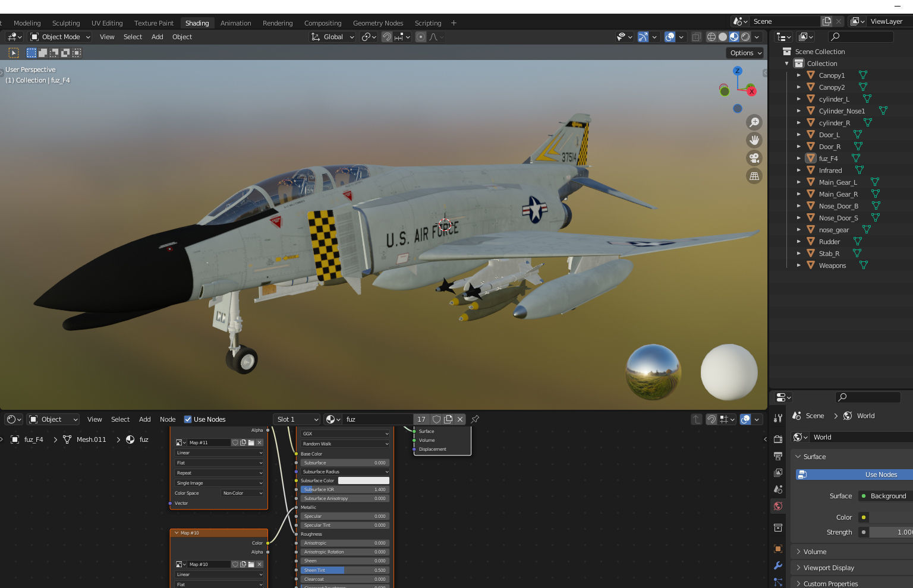The height and width of the screenshot is (588, 913).
Task: Select material preview shading mode
Action: 734,37
